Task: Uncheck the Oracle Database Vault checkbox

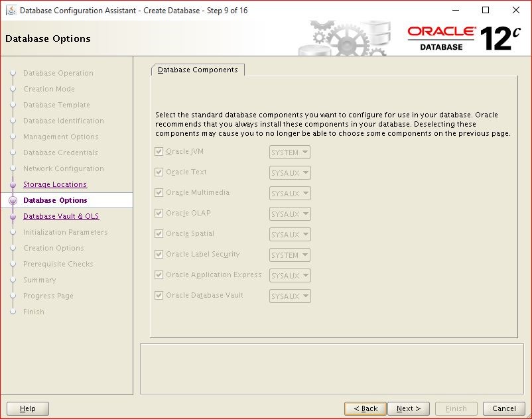Action: coord(159,295)
